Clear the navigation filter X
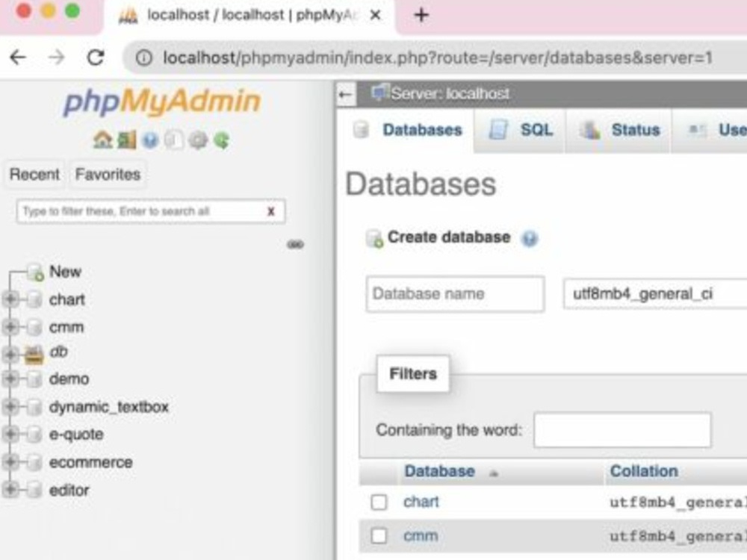747x560 pixels. click(270, 211)
